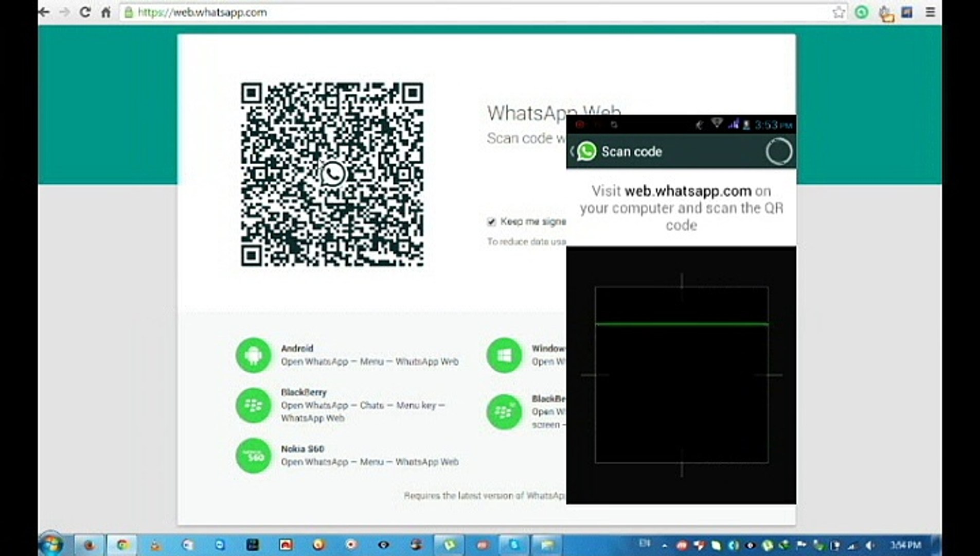The image size is (980, 556).
Task: Open the Chrome menu via the hamburger icon
Action: coord(931,12)
